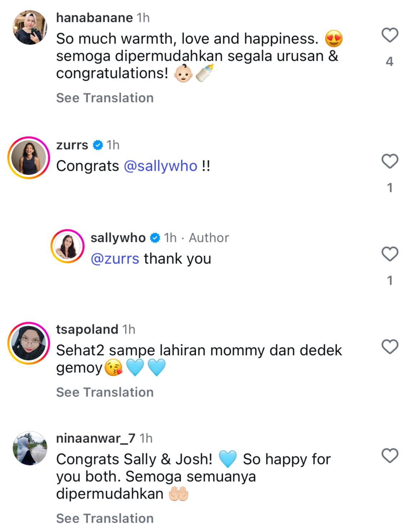
Task: Tap heart on tsapoland's comment
Action: tap(390, 347)
